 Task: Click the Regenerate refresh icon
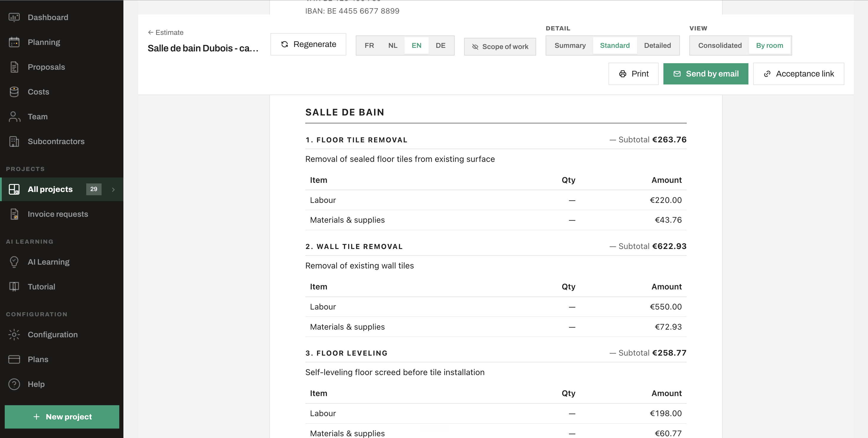[284, 44]
